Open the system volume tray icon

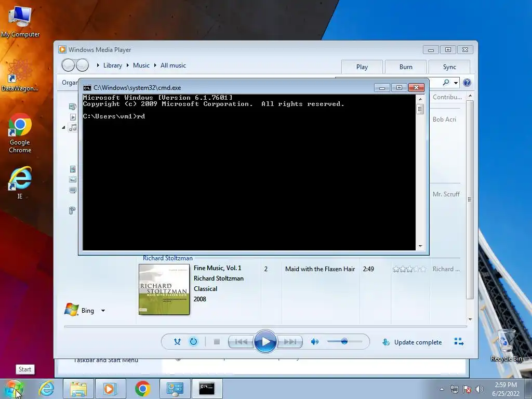(x=479, y=390)
